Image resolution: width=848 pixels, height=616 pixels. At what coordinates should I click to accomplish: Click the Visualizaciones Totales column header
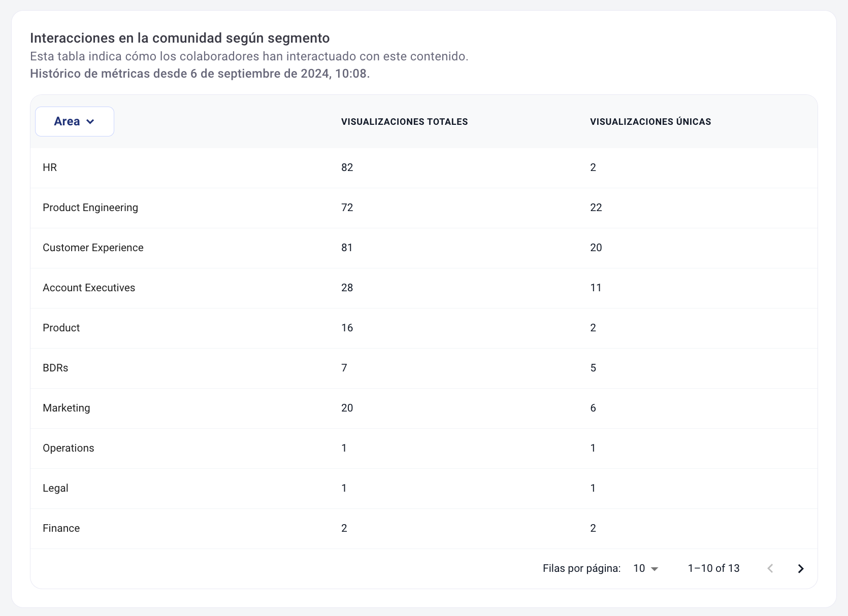(x=404, y=122)
